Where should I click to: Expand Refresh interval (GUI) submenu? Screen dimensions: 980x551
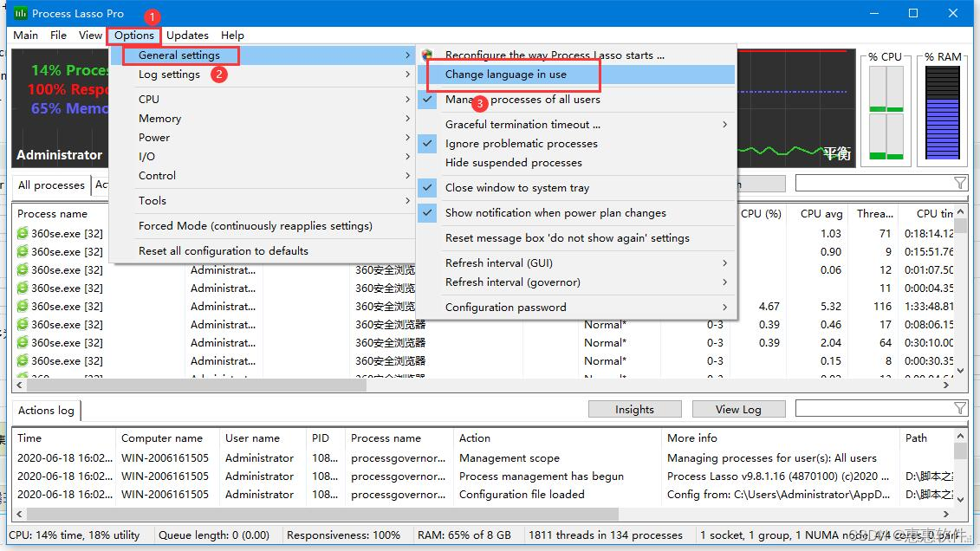point(575,263)
